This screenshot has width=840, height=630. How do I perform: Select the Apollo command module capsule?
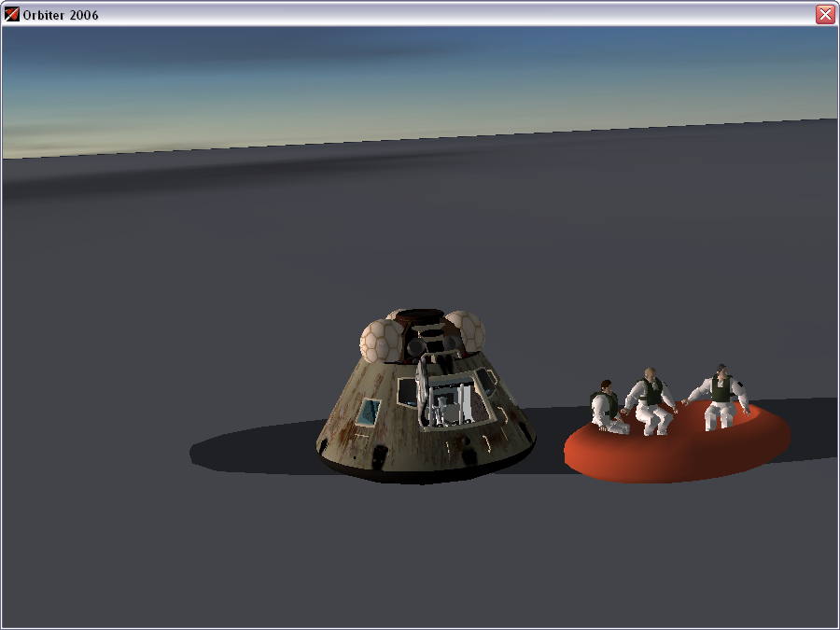[x=426, y=397]
